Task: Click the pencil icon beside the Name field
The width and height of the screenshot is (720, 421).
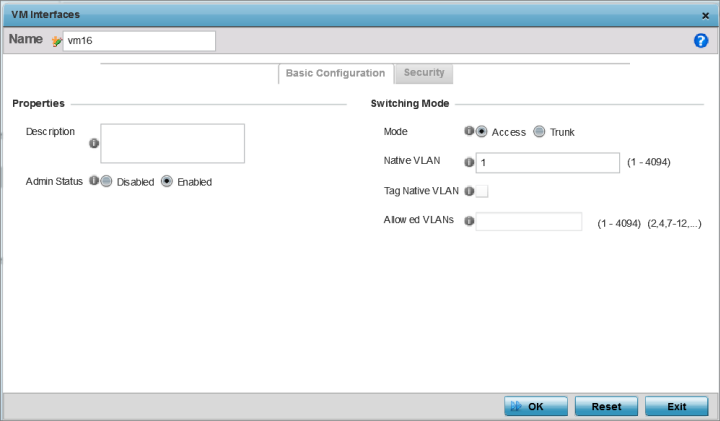Action: point(56,41)
